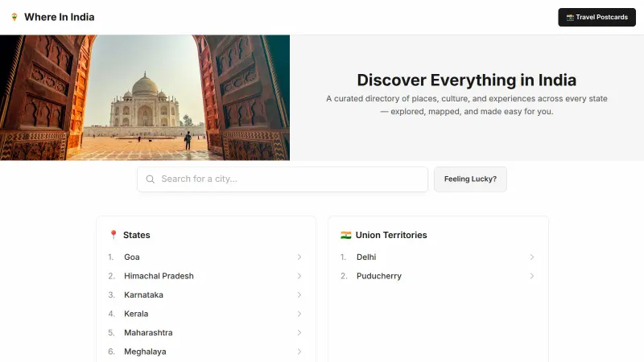Open the Maharashtra state entry
This screenshot has height=362, width=644.
click(148, 333)
